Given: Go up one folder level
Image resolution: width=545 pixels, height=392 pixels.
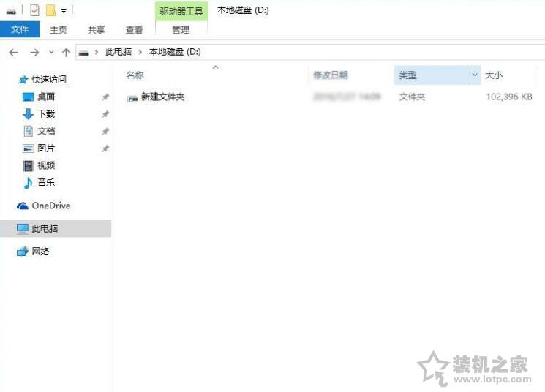Looking at the screenshot, I should (66, 53).
